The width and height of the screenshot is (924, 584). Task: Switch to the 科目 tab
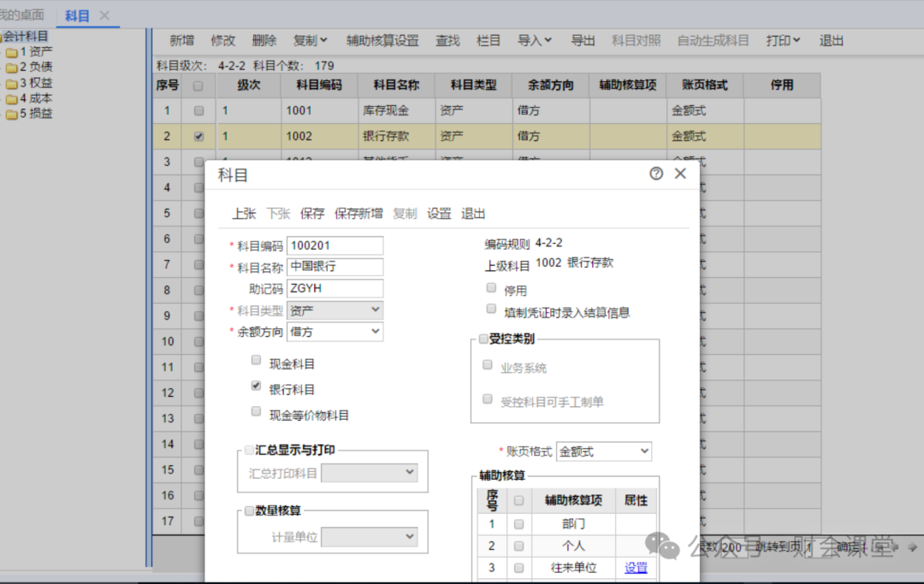[77, 15]
